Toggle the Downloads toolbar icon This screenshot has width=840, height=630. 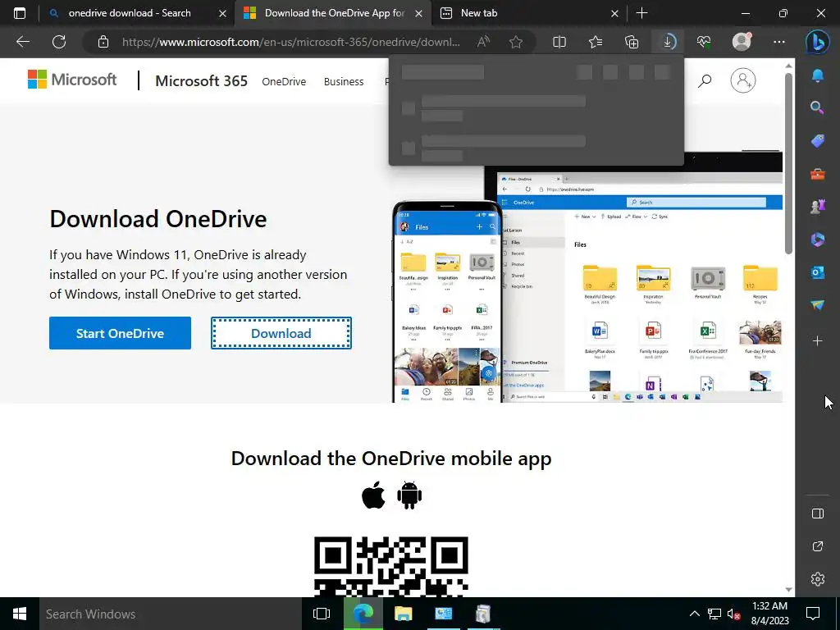click(668, 42)
